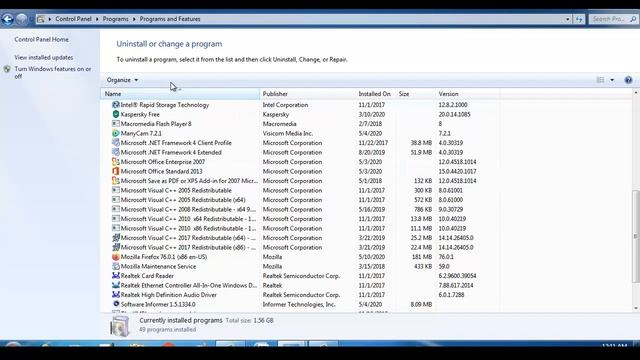Image resolution: width=640 pixels, height=360 pixels.
Task: Select Microsoft Visual C++ 2005 Redistributable (x64) row
Action: point(300,200)
